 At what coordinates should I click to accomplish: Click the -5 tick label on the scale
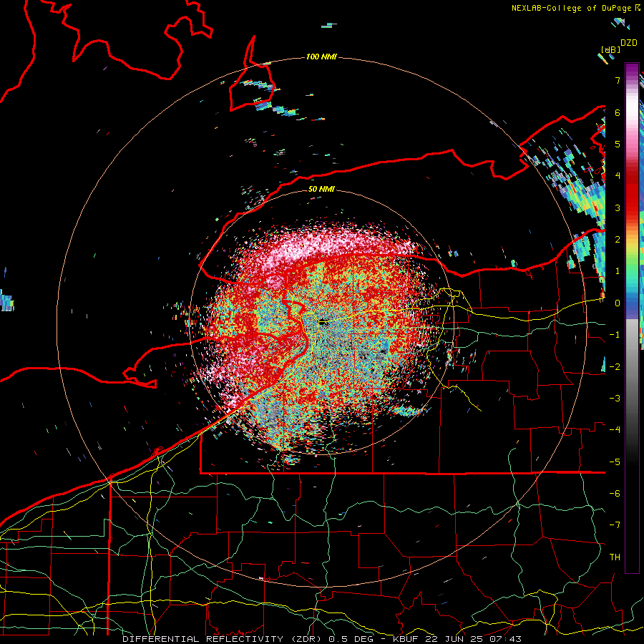coord(615,462)
